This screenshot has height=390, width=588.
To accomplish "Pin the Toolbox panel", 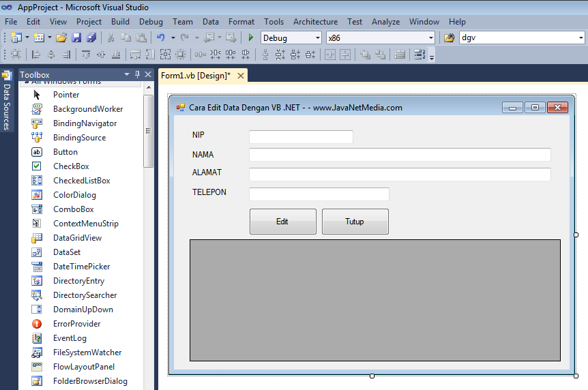I will click(138, 74).
